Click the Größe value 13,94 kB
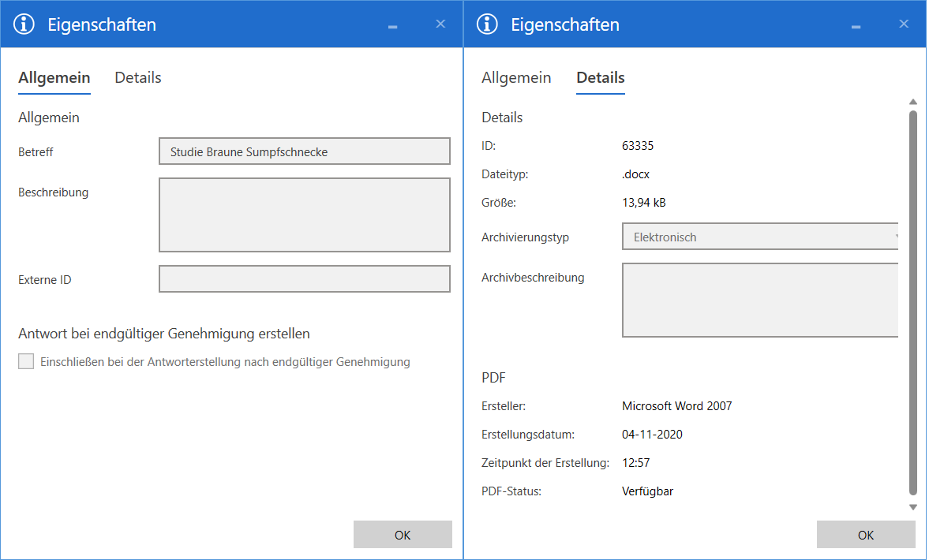The height and width of the screenshot is (560, 929). coord(644,203)
